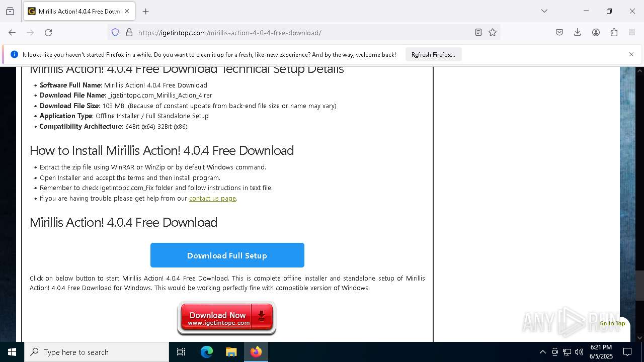
Task: Click the Refresh Firefox... button
Action: [433, 54]
